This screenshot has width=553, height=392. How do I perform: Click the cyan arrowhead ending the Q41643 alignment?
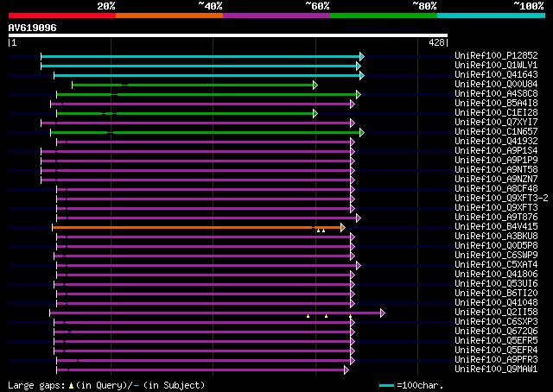(362, 75)
